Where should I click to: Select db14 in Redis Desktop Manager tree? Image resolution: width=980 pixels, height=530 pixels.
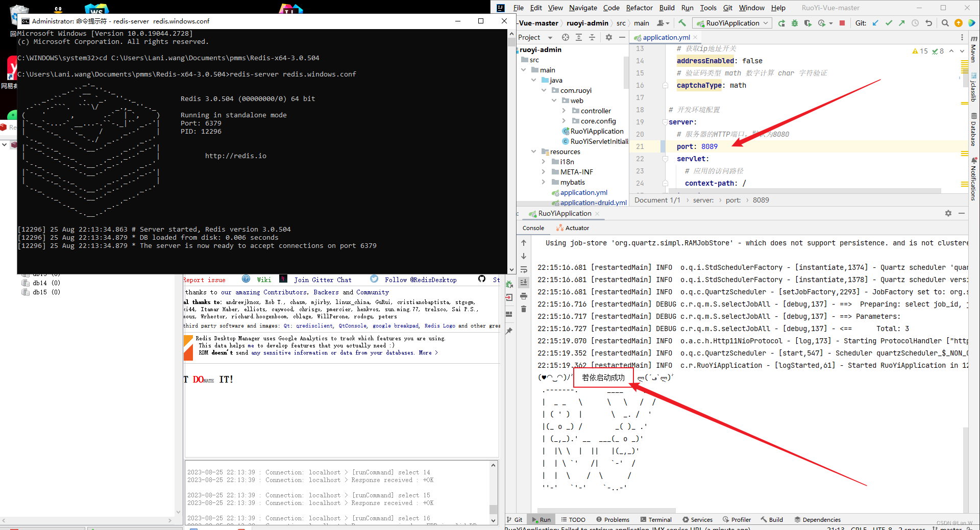pos(41,283)
